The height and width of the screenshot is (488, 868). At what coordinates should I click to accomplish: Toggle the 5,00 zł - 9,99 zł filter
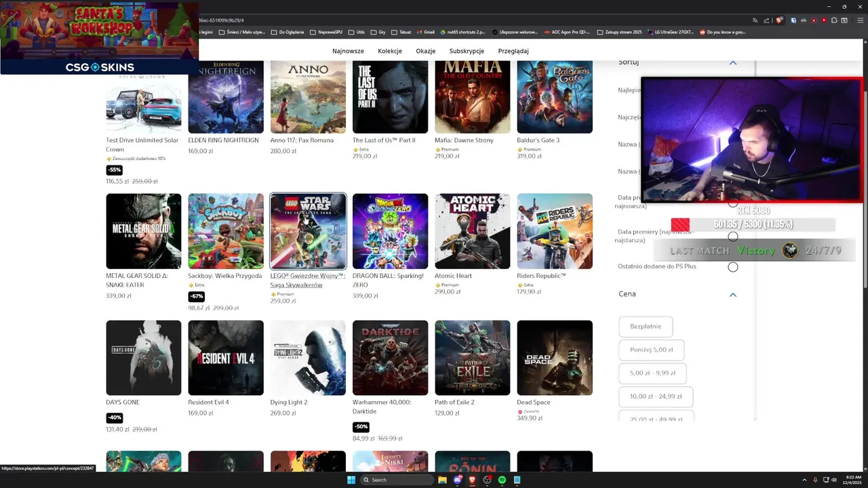(652, 373)
